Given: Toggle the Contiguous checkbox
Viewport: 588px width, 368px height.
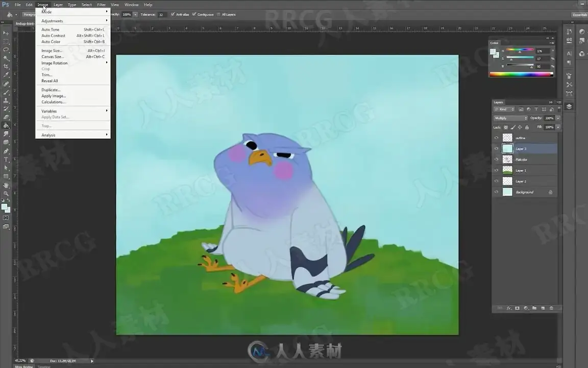Looking at the screenshot, I should click(x=194, y=14).
